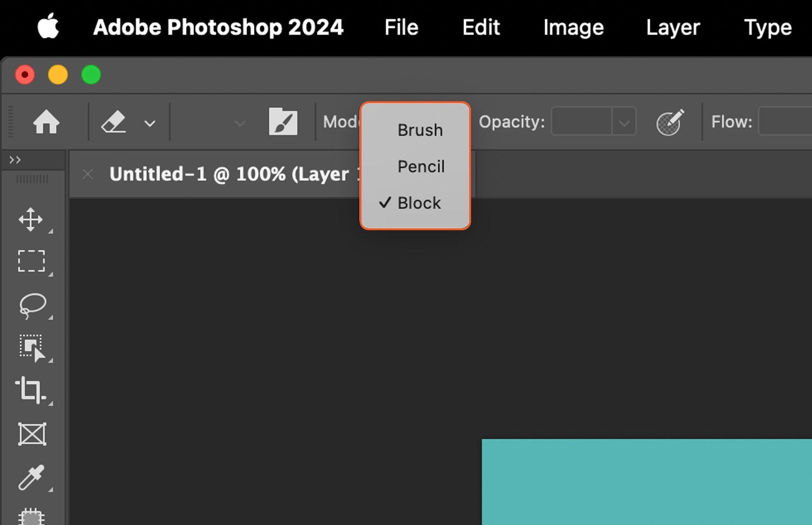Open the Apple menu
This screenshot has width=812, height=525.
click(x=48, y=26)
